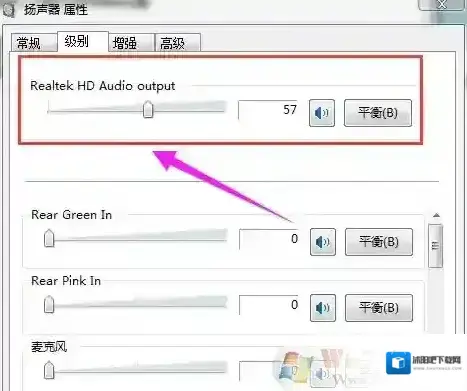Switch to the 常规 tab
Screen dimensions: 467x391
tap(33, 43)
